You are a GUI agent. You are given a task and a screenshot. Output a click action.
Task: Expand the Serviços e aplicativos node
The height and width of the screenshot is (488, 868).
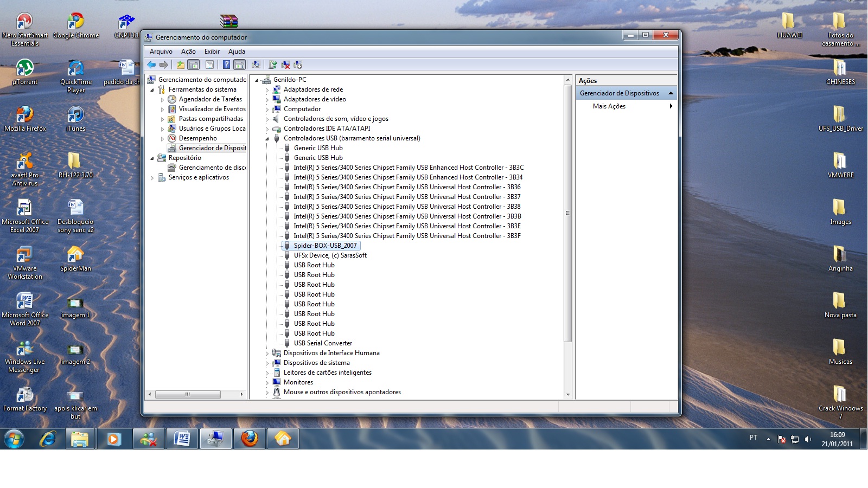tap(152, 178)
